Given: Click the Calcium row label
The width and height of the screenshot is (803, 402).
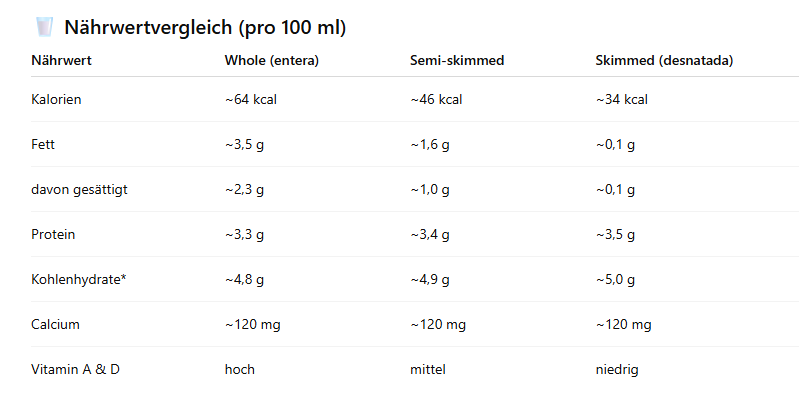Looking at the screenshot, I should click(x=55, y=324).
